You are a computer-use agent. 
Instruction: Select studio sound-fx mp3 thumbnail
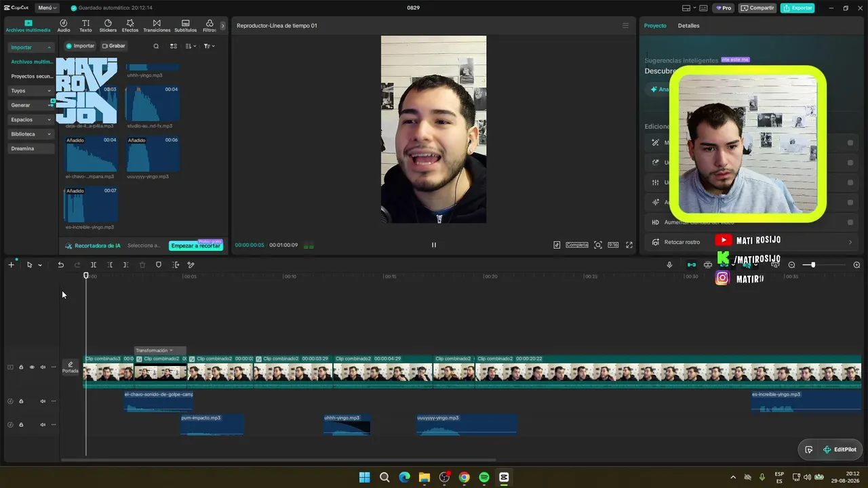coord(153,103)
